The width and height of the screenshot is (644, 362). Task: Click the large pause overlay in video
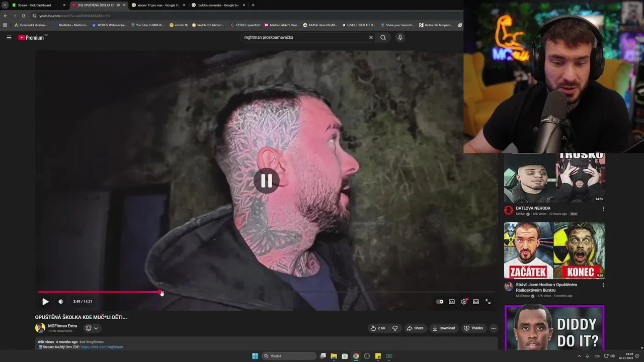pyautogui.click(x=266, y=180)
